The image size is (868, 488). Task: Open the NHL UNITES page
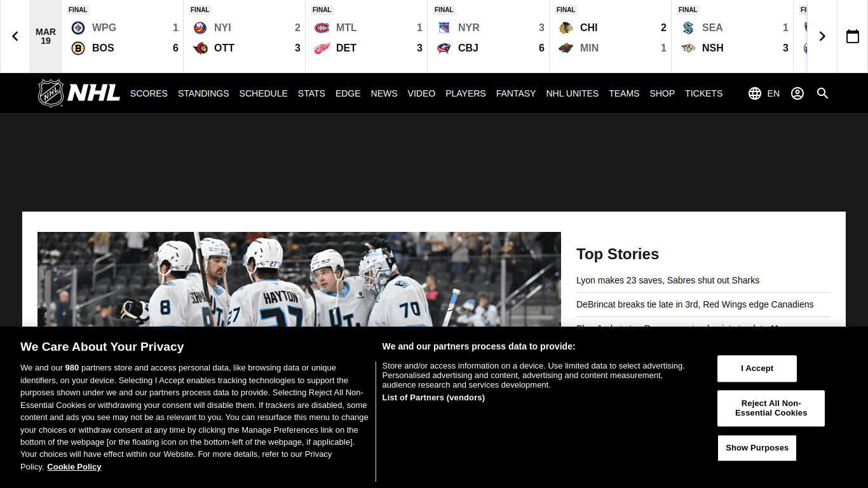pos(572,93)
